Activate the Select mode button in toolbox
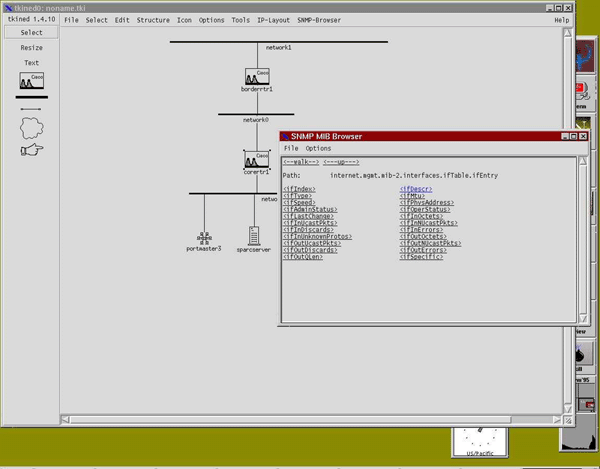This screenshot has width=600, height=469. click(31, 33)
